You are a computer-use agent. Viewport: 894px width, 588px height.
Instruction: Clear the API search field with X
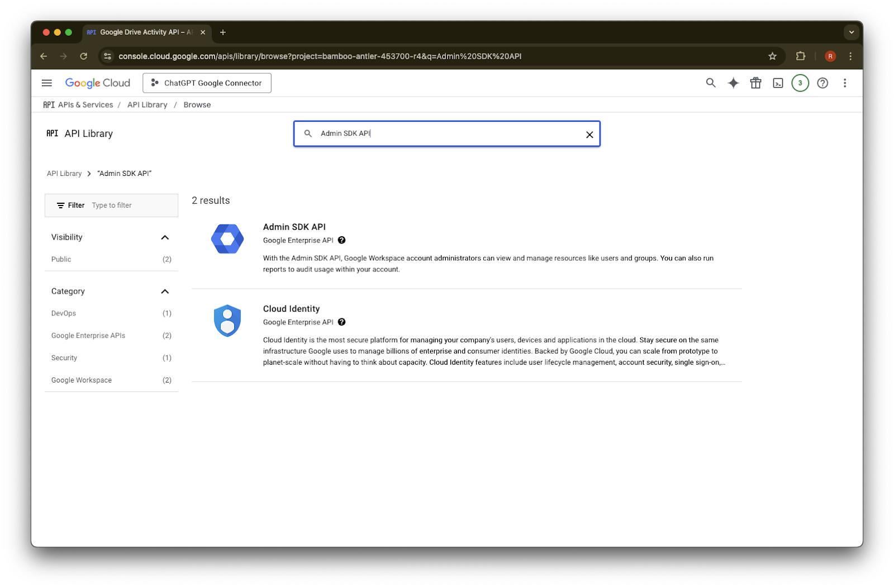[589, 135]
